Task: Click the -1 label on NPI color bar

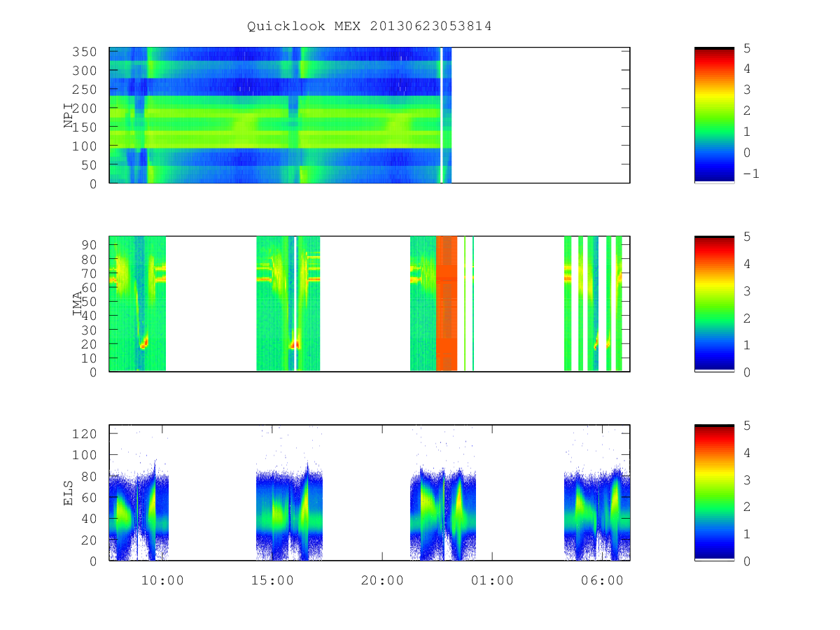Action: (x=750, y=174)
